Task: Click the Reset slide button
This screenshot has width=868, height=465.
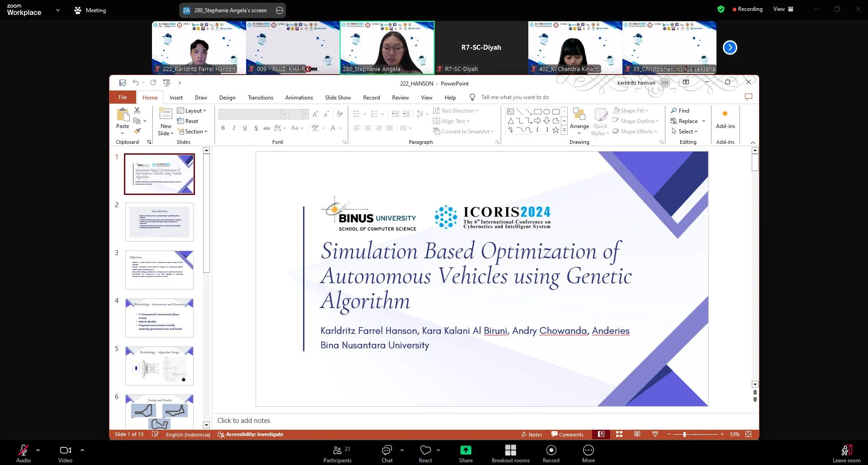Action: coord(188,121)
